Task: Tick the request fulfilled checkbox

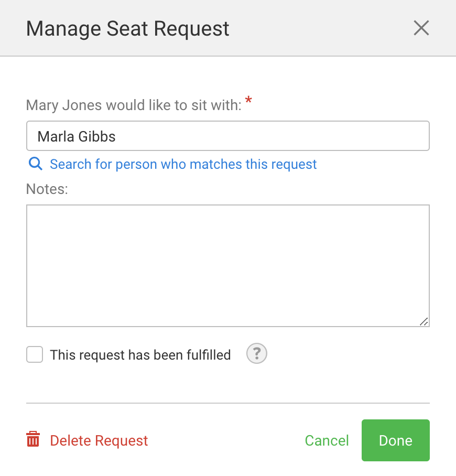Action: (x=35, y=355)
